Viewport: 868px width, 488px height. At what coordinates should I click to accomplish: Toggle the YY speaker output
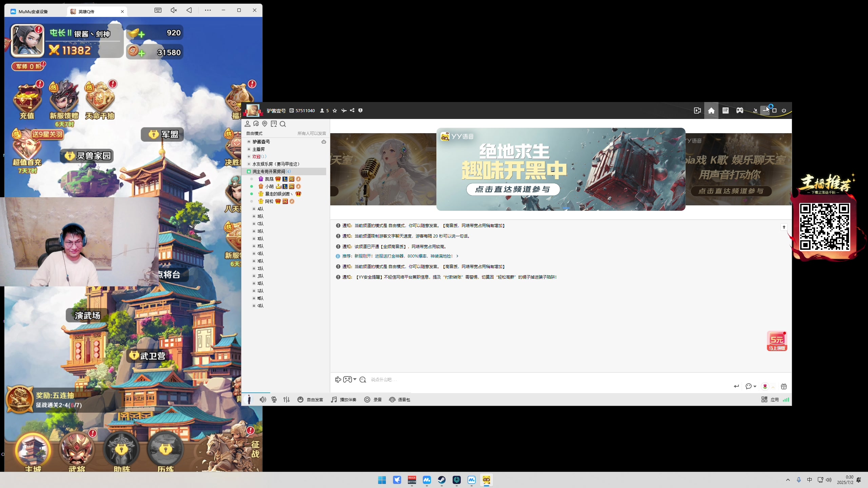click(263, 400)
